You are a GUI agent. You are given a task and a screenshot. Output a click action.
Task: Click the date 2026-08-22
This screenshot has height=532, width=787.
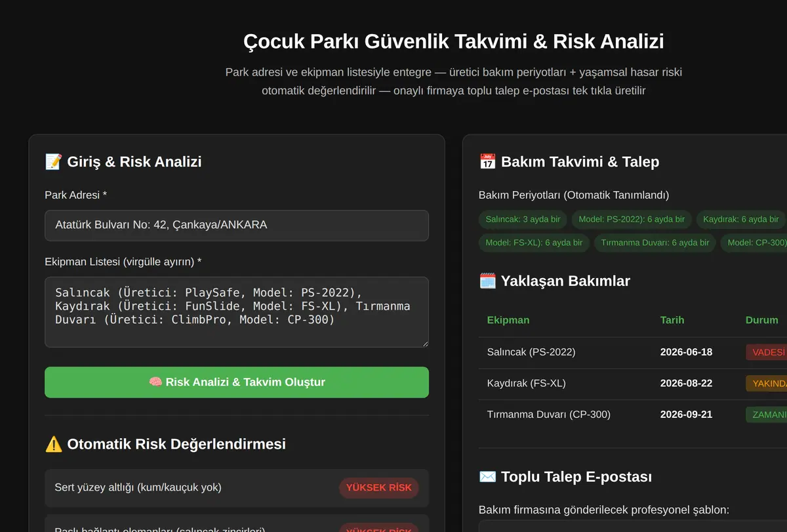point(686,383)
